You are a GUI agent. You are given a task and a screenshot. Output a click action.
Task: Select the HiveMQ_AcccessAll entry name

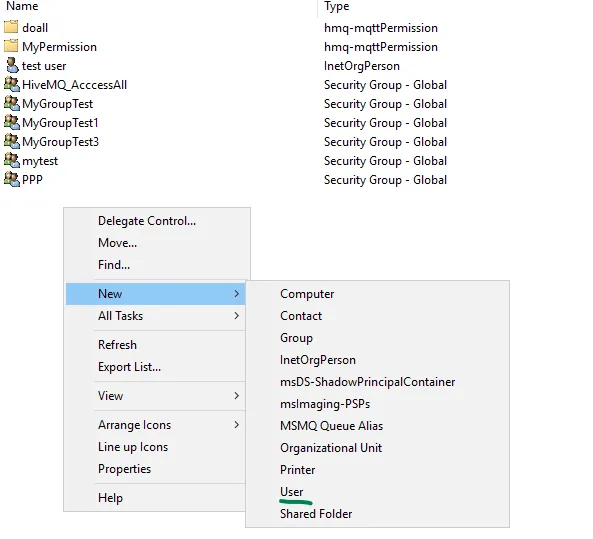[x=75, y=85]
